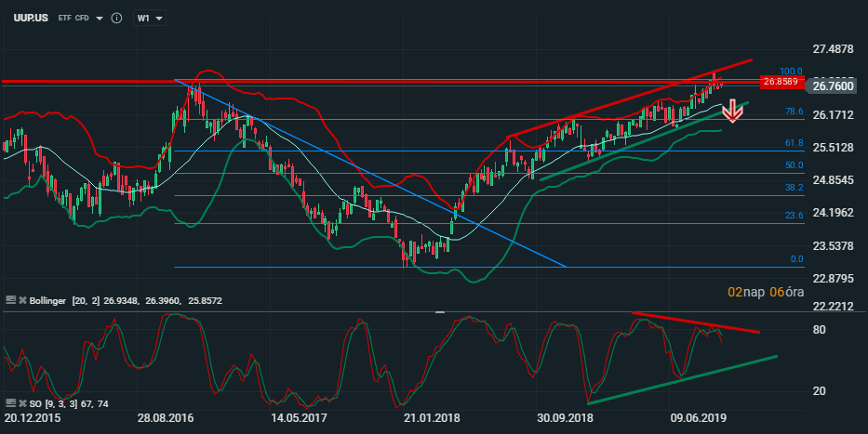This screenshot has height=434, width=868.
Task: Click the 28.08.2016 date on time axis
Action: click(167, 418)
